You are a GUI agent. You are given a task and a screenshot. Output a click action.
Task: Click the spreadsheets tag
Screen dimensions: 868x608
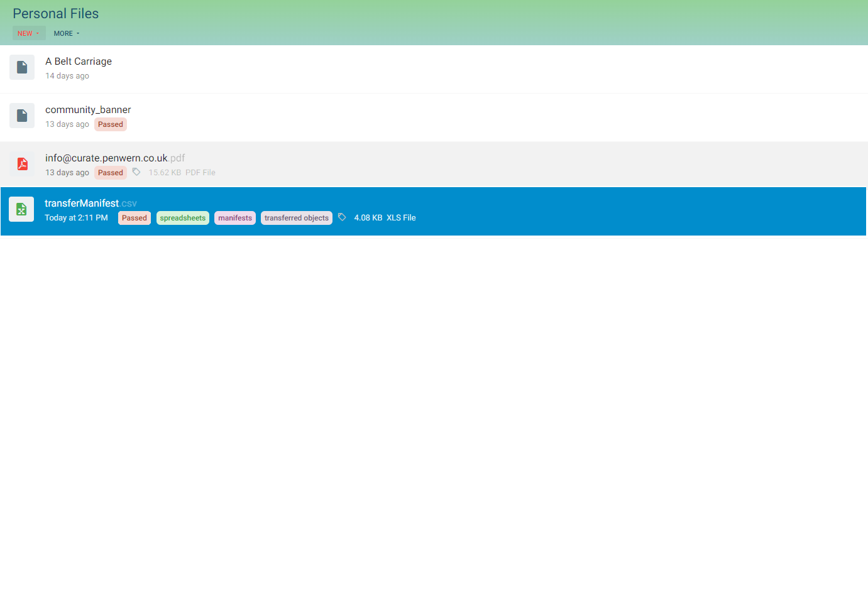[x=183, y=218]
